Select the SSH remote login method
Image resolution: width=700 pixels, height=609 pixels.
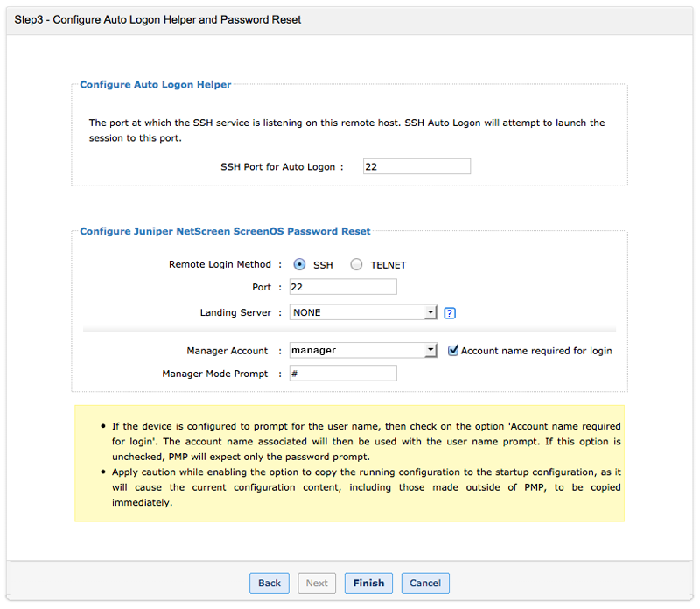[x=299, y=265]
